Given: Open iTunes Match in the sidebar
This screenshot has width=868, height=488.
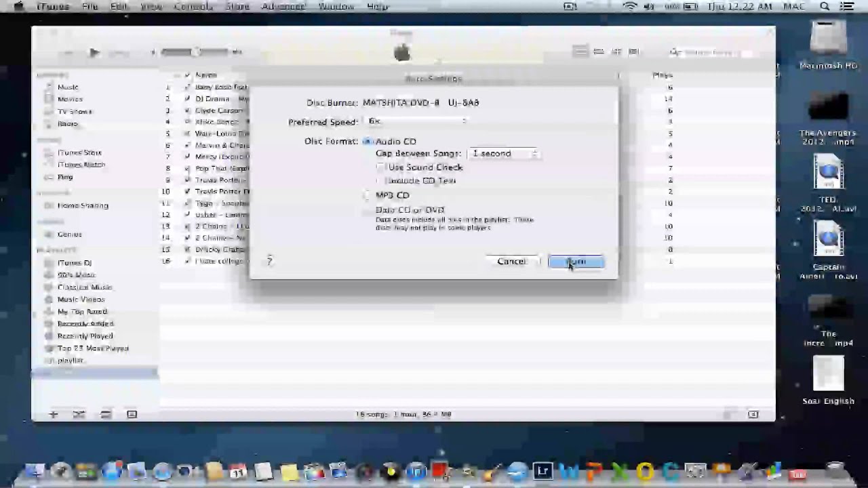Looking at the screenshot, I should point(81,165).
